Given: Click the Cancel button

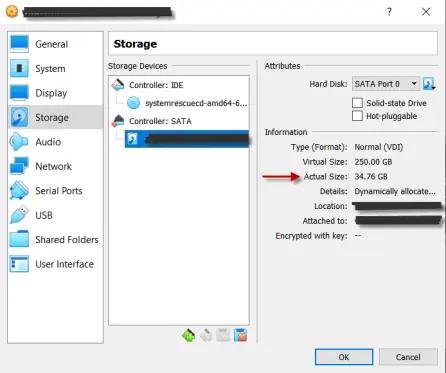Looking at the screenshot, I should [x=408, y=357].
